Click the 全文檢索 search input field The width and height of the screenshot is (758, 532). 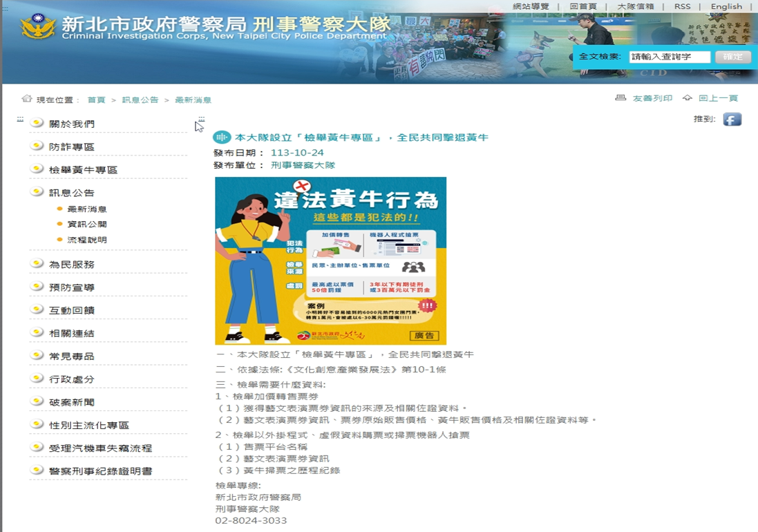coord(670,57)
